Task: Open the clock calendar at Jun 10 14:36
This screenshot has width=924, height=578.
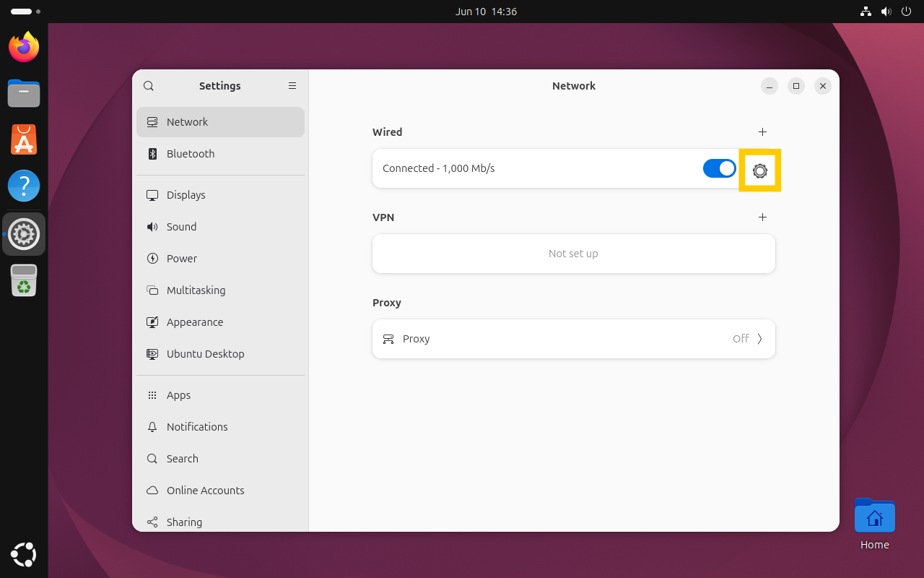Action: 486,12
